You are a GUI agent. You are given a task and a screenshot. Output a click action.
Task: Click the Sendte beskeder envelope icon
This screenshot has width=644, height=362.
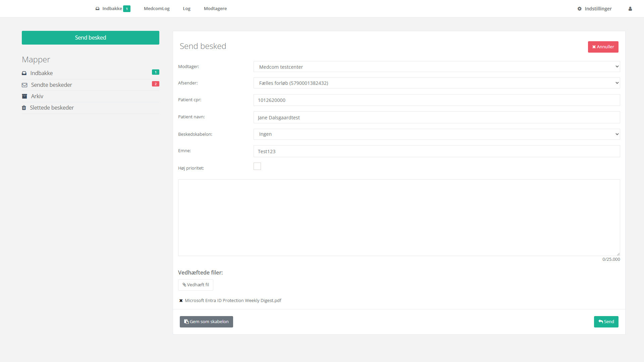[x=24, y=85]
